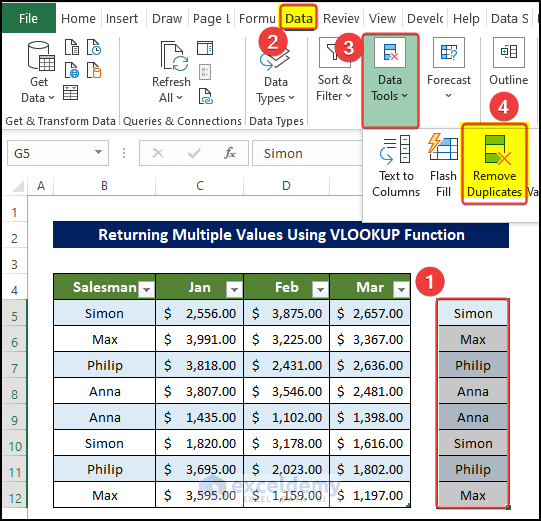Click Refresh All icon
Image resolution: width=541 pixels, height=521 pixels.
coord(171,72)
